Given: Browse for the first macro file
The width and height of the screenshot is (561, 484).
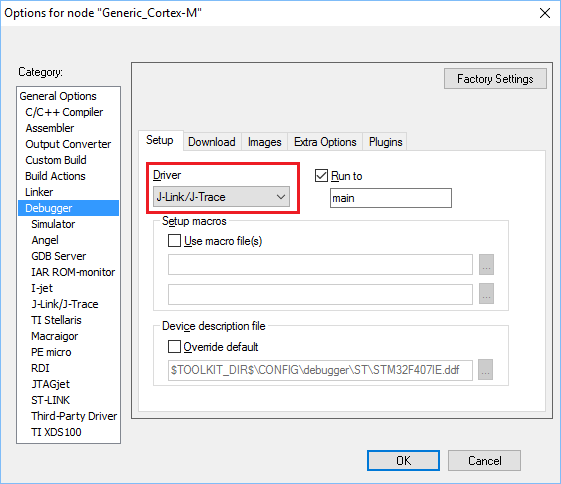Looking at the screenshot, I should [486, 265].
